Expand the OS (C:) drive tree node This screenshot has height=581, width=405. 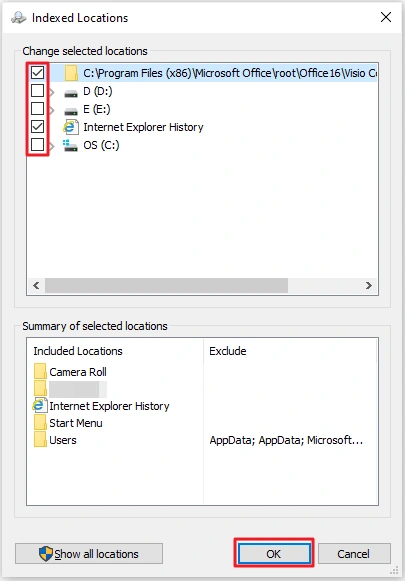tap(52, 146)
